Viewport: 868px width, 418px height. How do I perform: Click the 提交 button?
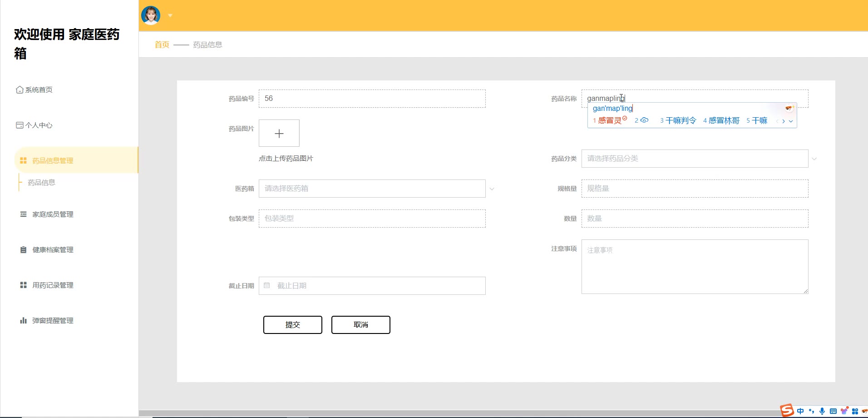(x=293, y=325)
